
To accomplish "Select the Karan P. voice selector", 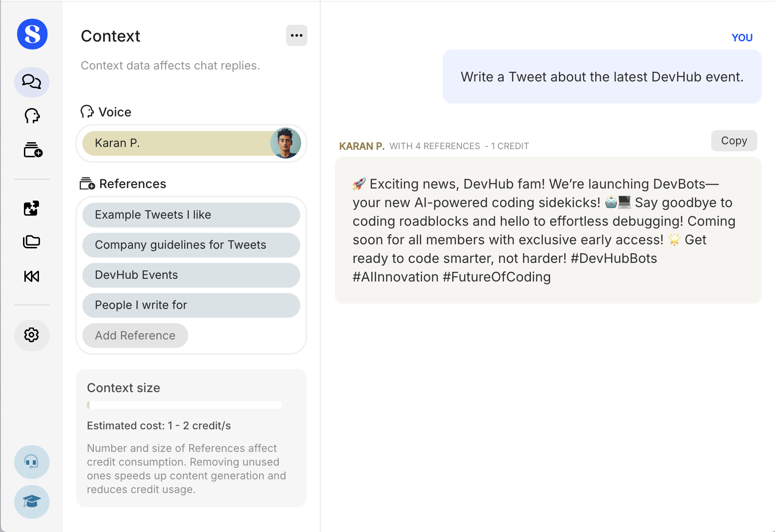I will tap(177, 143).
